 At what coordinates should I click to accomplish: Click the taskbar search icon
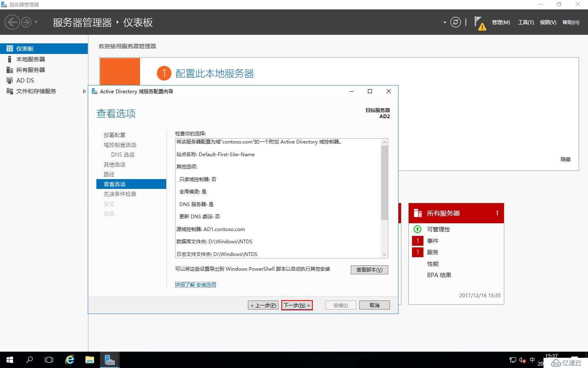[29, 360]
